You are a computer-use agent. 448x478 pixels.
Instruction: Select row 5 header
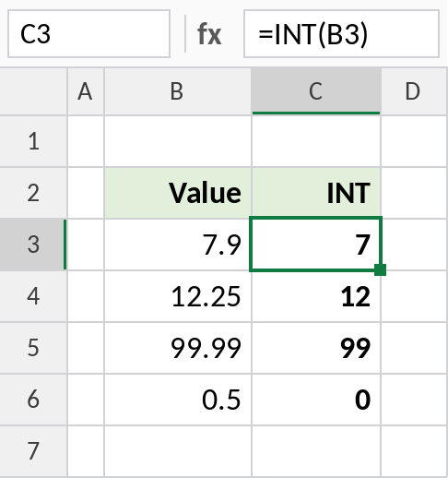pos(33,348)
